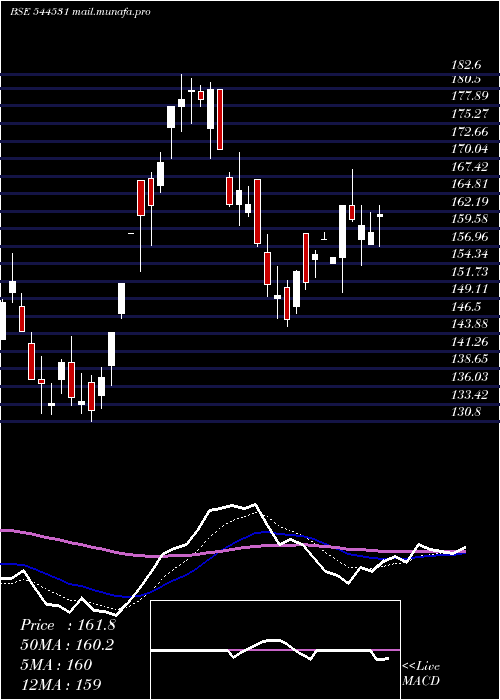Click the tall red candle near 177.89 peak
The image size is (500, 700).
[220, 119]
